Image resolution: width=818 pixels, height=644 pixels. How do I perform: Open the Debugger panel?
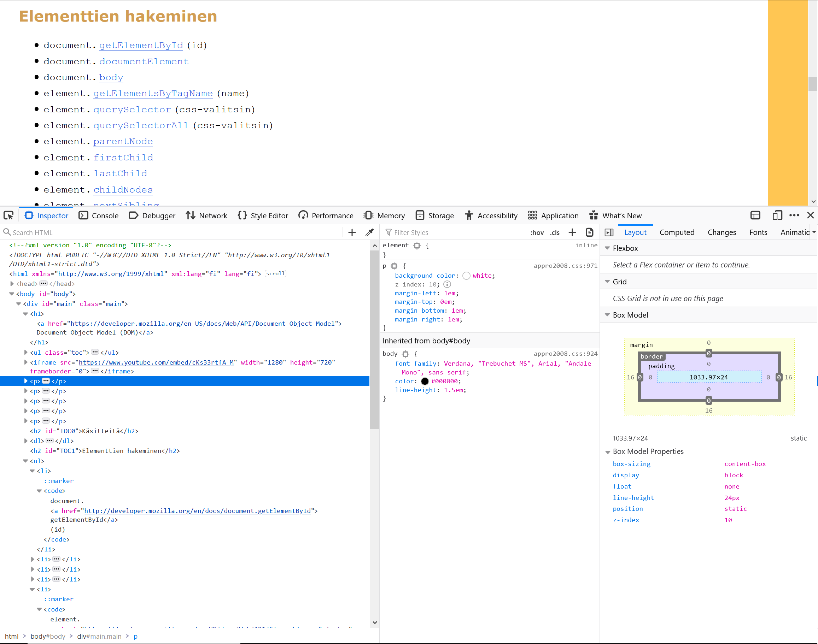point(152,215)
